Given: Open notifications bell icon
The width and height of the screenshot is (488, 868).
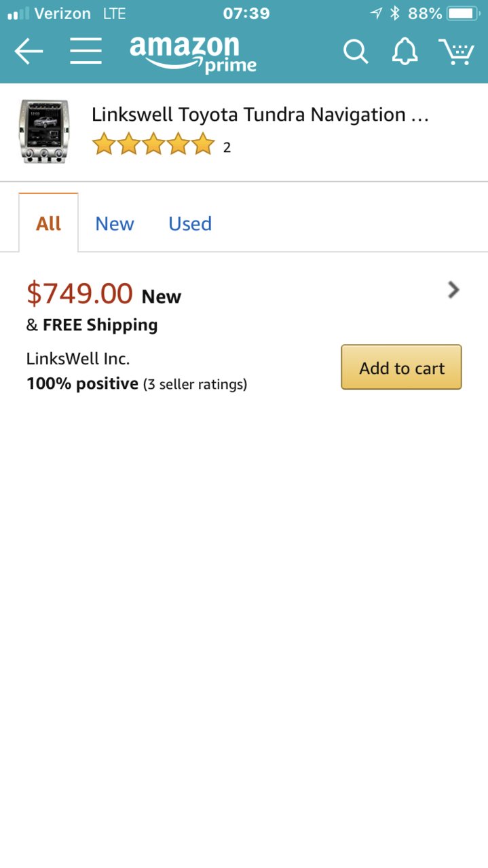Looking at the screenshot, I should click(x=405, y=52).
